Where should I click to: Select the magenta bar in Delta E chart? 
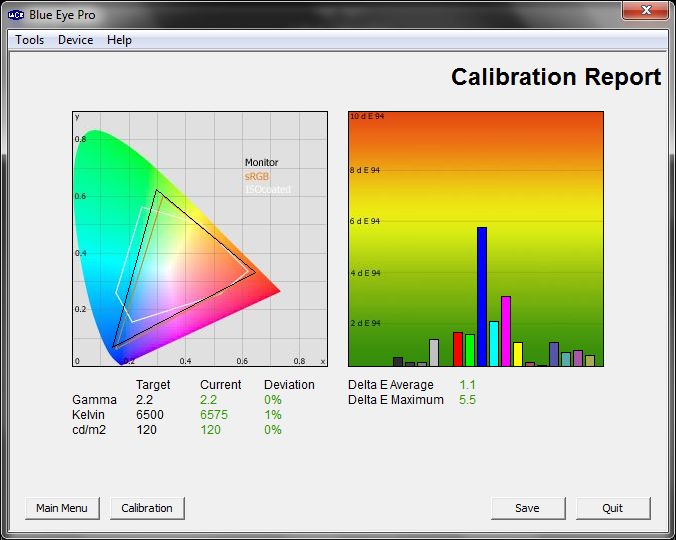pos(506,331)
